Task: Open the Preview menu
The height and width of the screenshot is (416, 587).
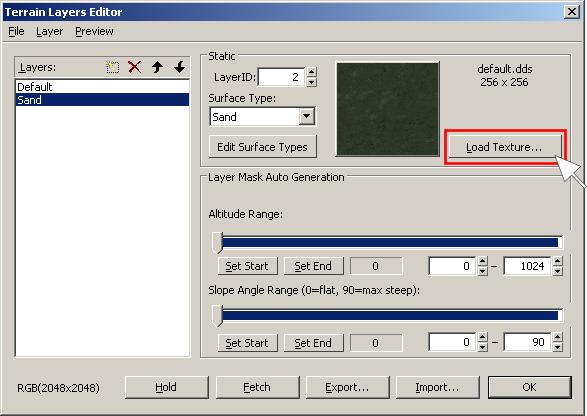Action: point(94,31)
